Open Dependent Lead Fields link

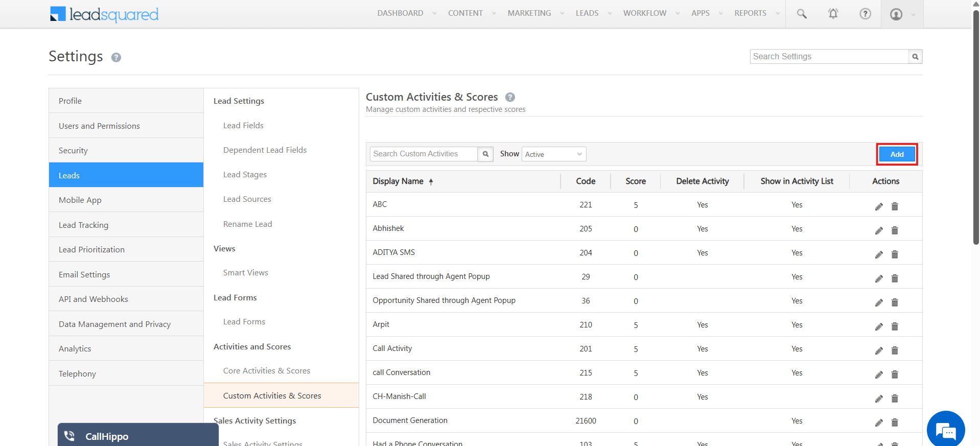tap(265, 150)
